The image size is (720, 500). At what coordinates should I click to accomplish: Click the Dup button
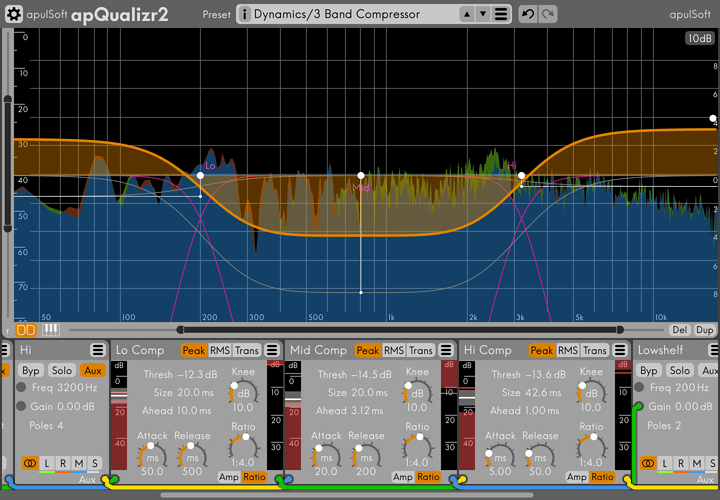(704, 330)
